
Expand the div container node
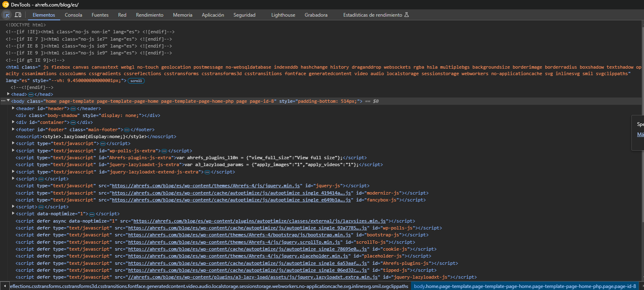coord(13,122)
